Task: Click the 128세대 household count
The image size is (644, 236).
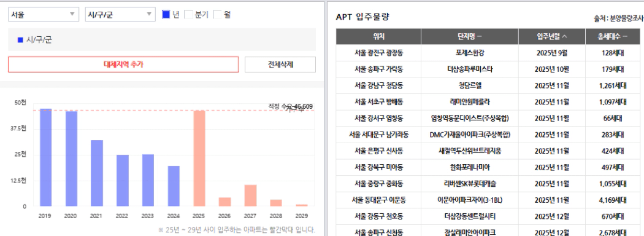Action: (613, 53)
